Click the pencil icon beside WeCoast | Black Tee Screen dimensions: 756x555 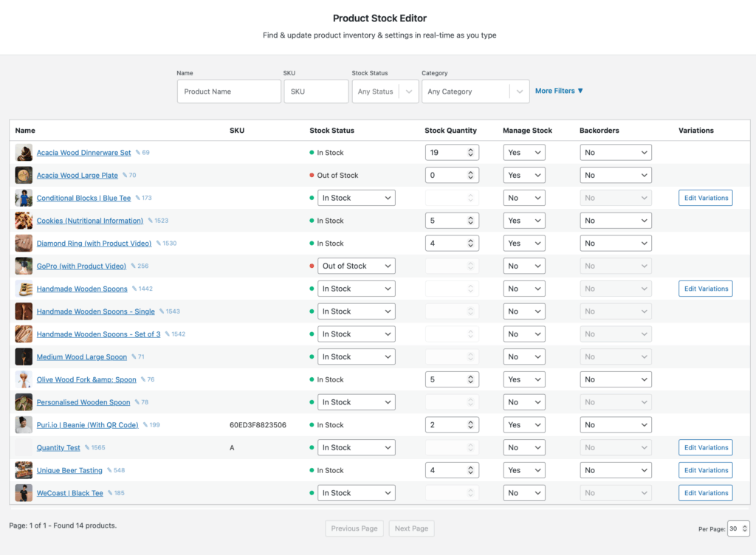pyautogui.click(x=109, y=492)
